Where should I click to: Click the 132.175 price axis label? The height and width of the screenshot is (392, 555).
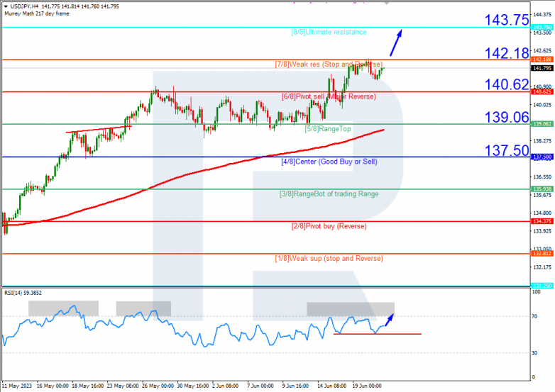tap(542, 267)
